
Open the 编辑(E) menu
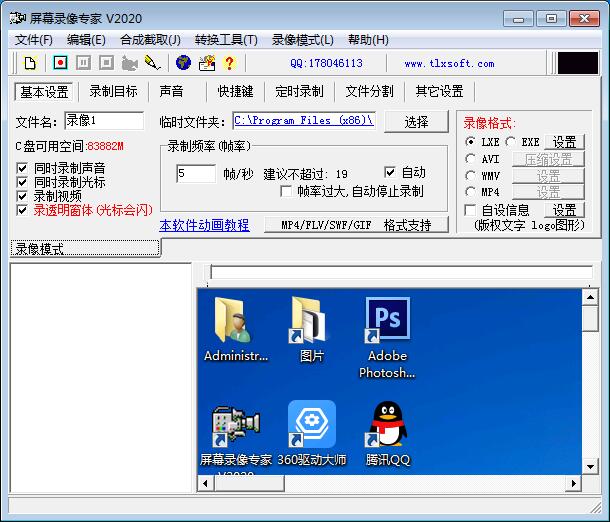coord(86,40)
